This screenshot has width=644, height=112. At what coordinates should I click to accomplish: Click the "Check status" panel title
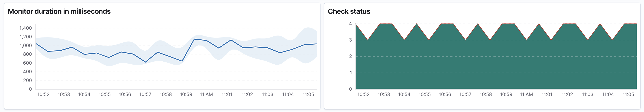pyautogui.click(x=349, y=11)
